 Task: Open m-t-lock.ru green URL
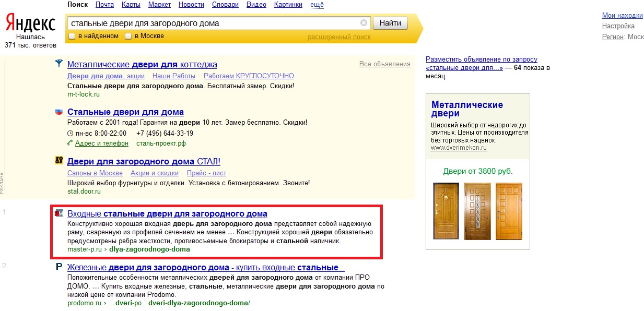(x=84, y=94)
